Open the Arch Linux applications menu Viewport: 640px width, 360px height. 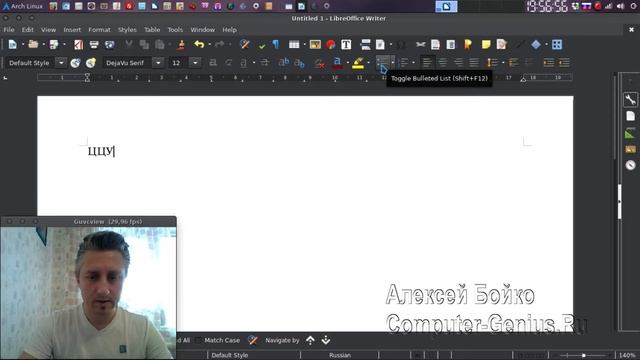pos(23,6)
